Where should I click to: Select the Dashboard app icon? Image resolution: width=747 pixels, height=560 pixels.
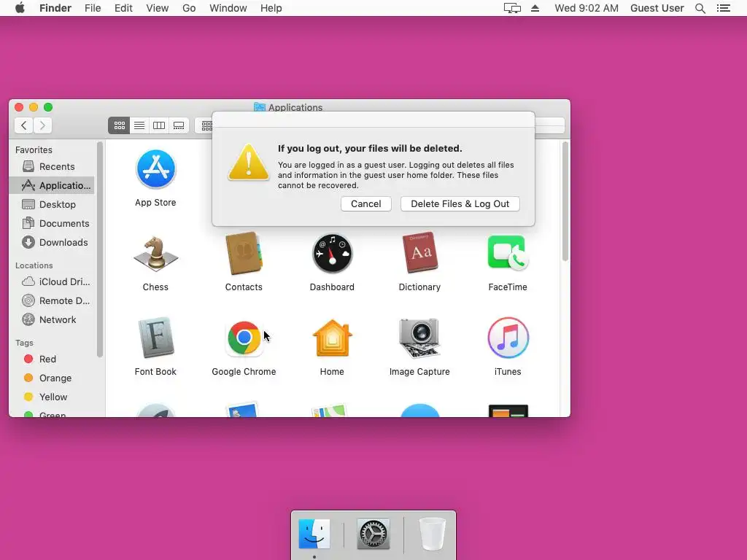tap(332, 254)
